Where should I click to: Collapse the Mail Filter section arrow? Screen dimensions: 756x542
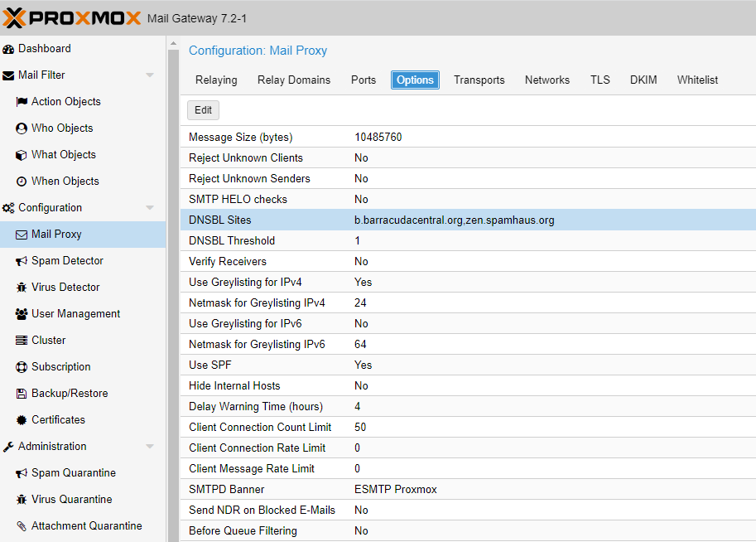[x=150, y=75]
